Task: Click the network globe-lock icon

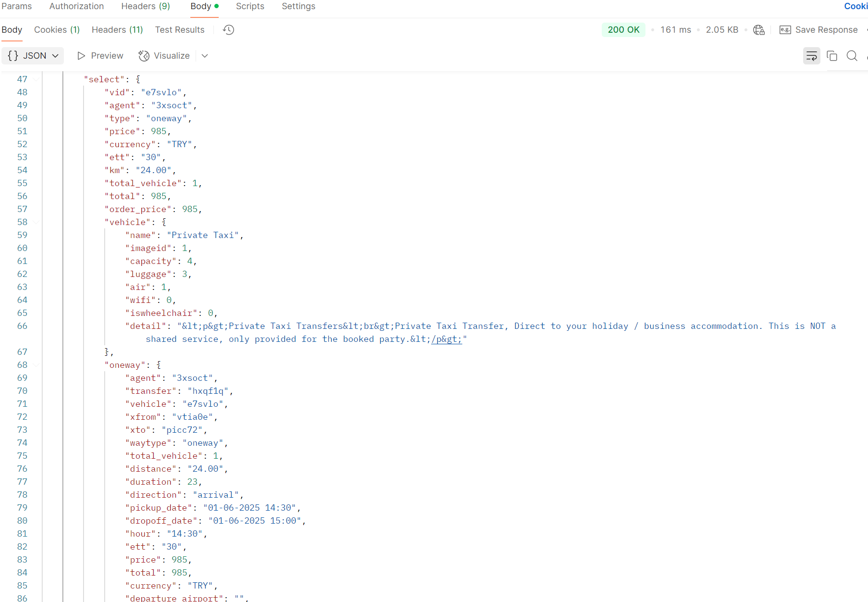Action: click(x=759, y=30)
